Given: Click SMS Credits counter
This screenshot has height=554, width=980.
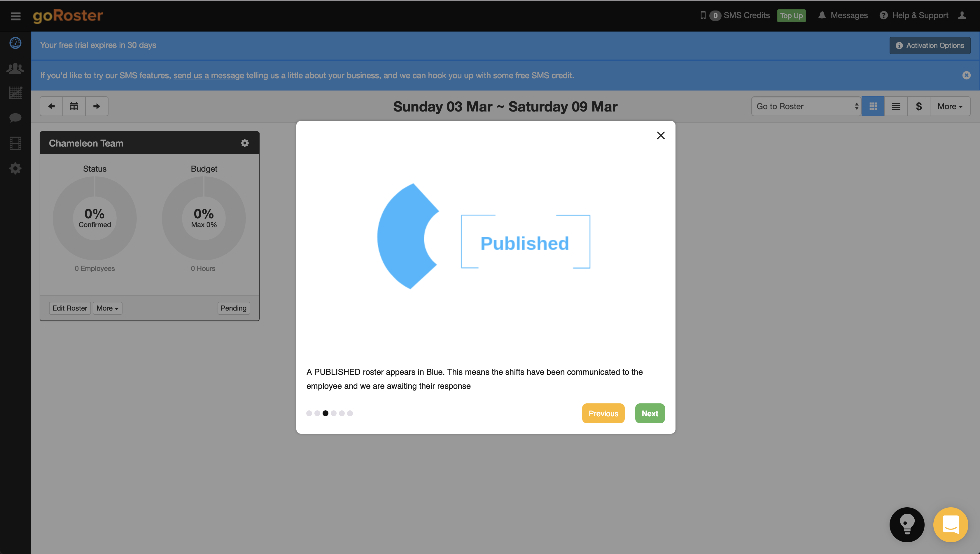Looking at the screenshot, I should point(735,15).
